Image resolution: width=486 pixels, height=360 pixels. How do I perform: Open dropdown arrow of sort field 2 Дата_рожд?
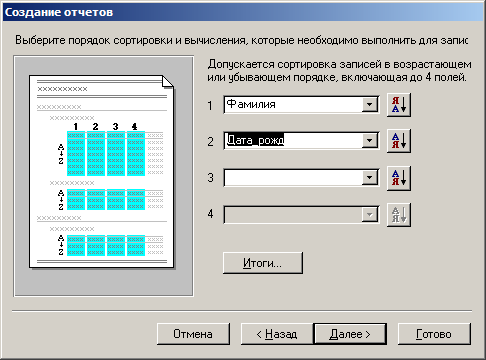click(369, 141)
